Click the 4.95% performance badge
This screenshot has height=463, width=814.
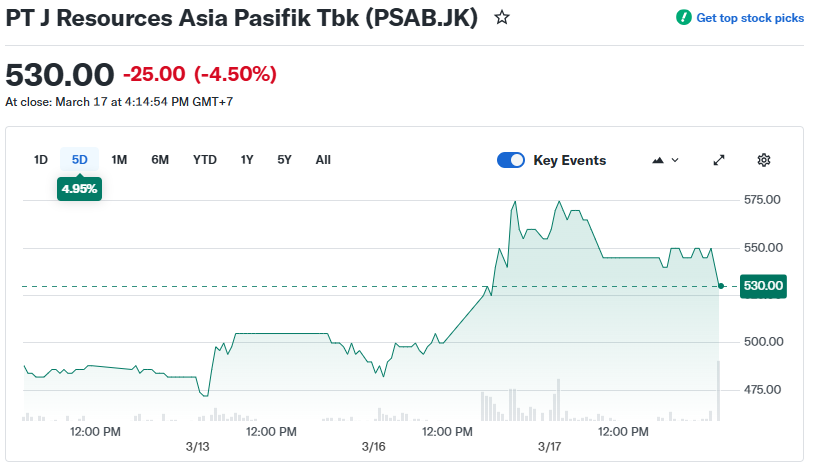tap(79, 188)
